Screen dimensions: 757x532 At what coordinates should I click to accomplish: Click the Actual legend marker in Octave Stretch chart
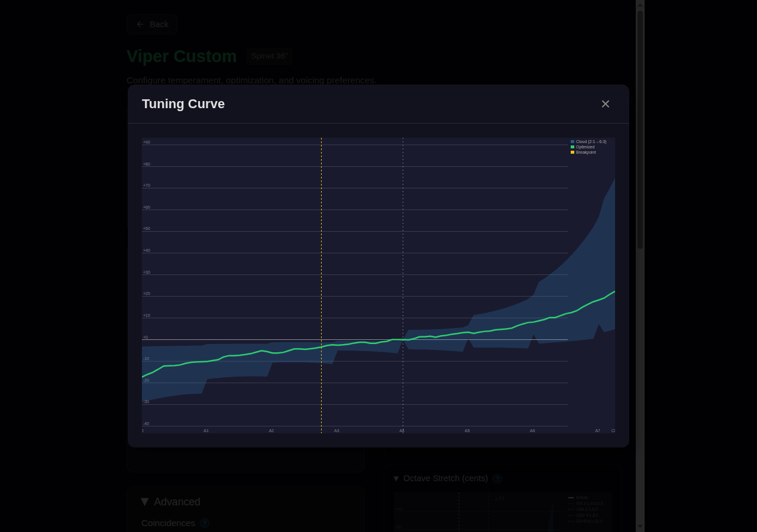pyautogui.click(x=571, y=498)
